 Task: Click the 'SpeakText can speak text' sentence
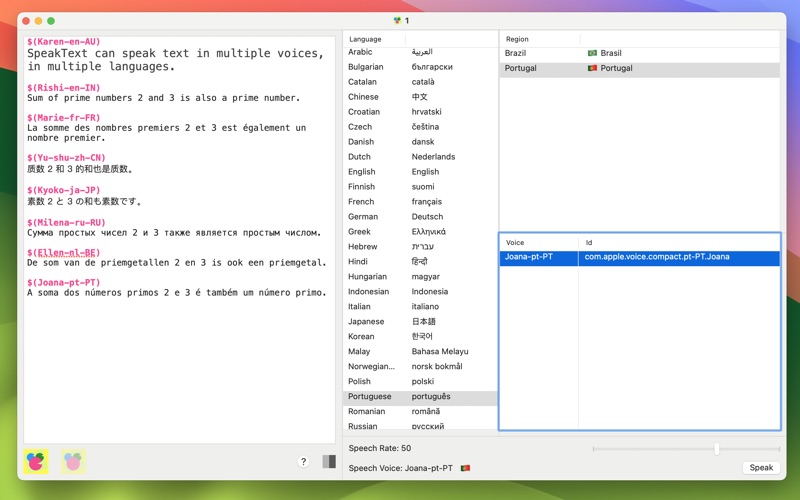point(175,60)
